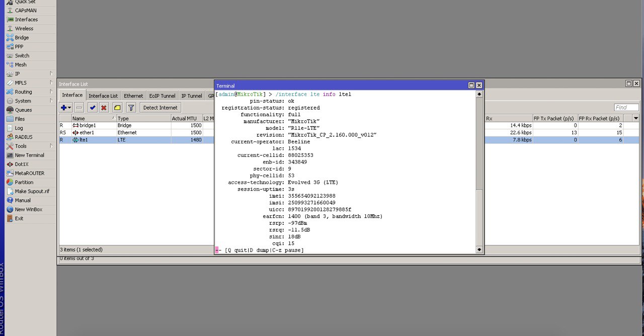Switch to the IP Tunnel tab
Screen dimensions: 644x336
click(x=192, y=96)
